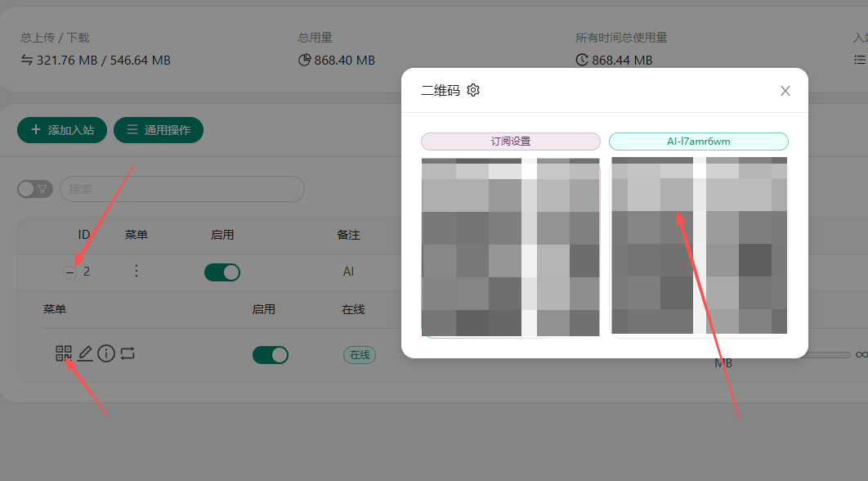Click the AI remark cell
The width and height of the screenshot is (868, 481).
tap(348, 272)
